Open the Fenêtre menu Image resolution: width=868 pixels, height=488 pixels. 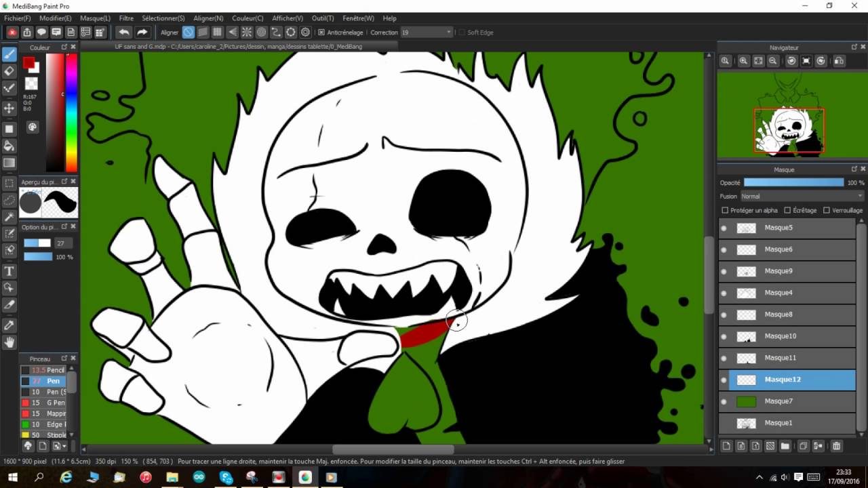click(358, 18)
